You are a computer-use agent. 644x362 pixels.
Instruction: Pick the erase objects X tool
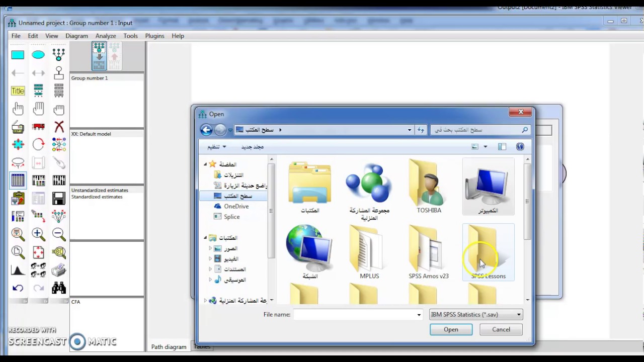(x=59, y=127)
